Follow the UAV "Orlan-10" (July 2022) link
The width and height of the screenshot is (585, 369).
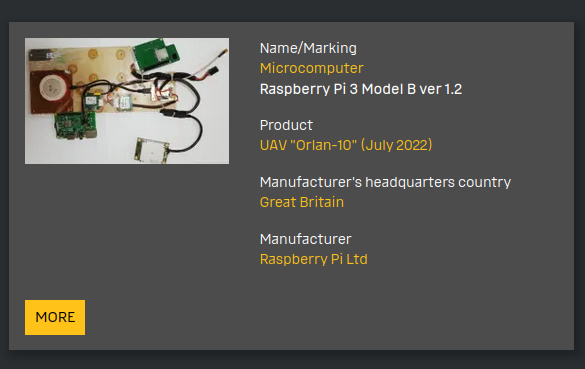pos(346,145)
